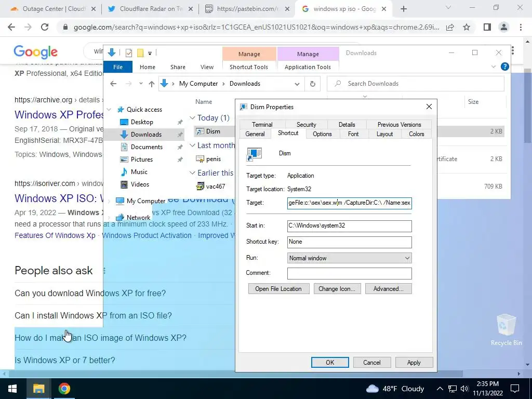Open the recent locations dropdown in Explorer
Image resolution: width=532 pixels, height=399 pixels.
pos(141,84)
